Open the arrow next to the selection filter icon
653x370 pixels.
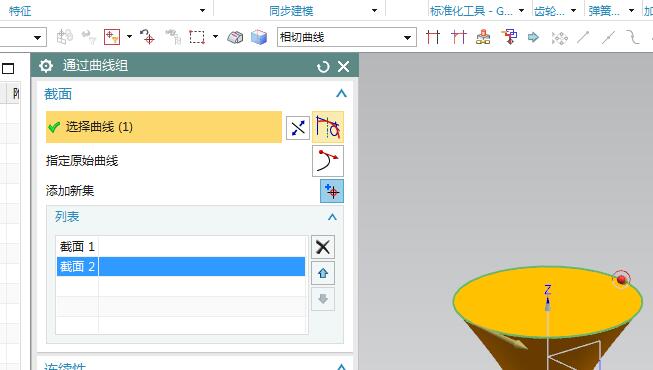(x=130, y=37)
